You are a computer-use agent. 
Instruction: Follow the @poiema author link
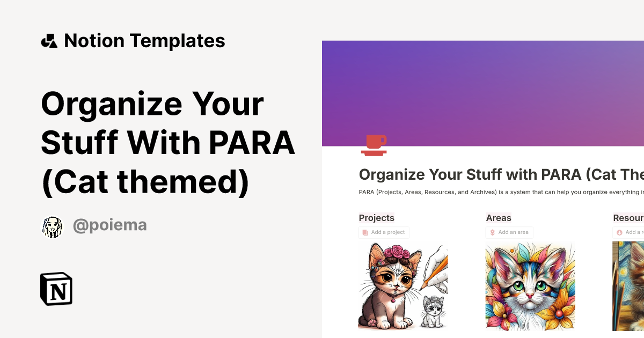click(109, 225)
